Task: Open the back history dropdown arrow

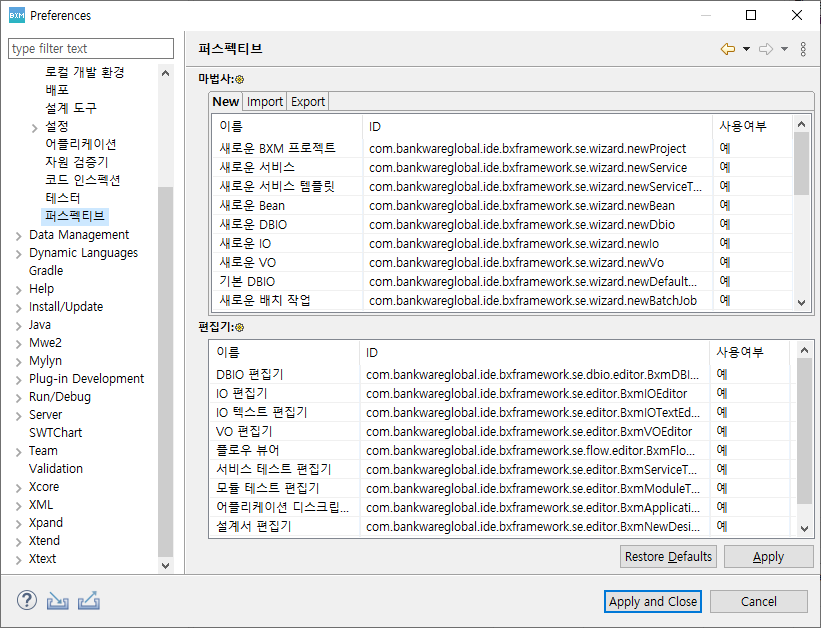Action: [x=746, y=50]
